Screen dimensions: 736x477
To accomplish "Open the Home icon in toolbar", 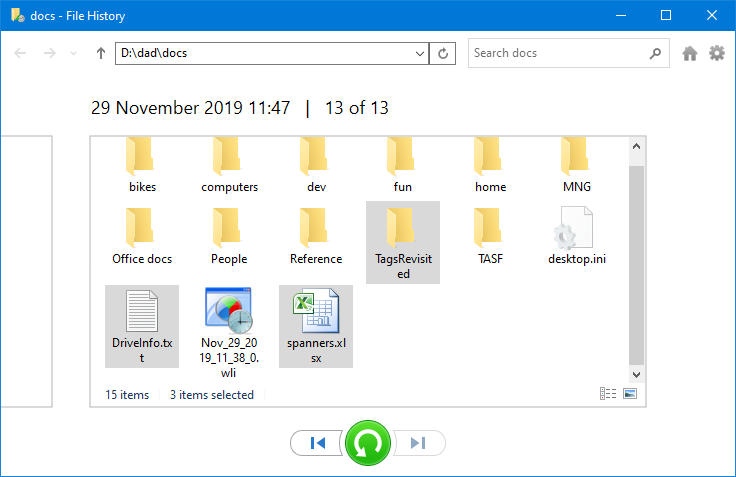I will point(690,54).
